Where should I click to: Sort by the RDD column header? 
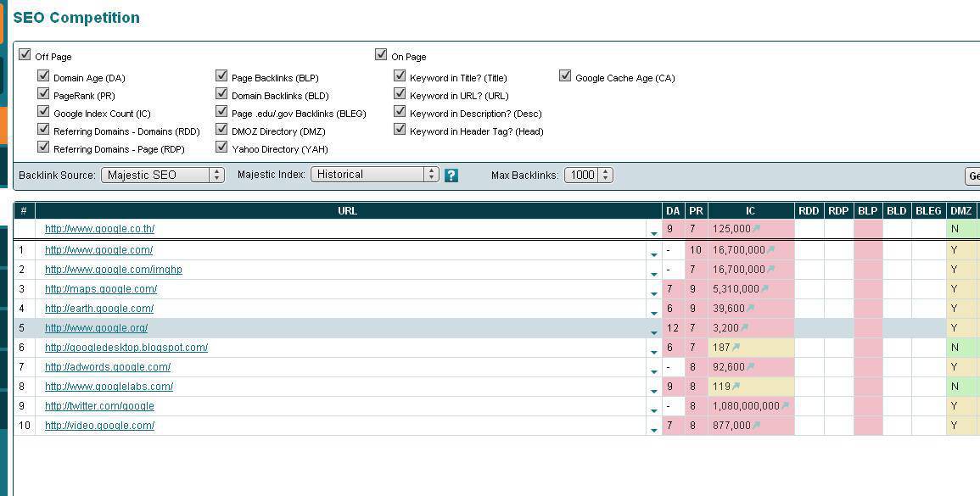(809, 210)
